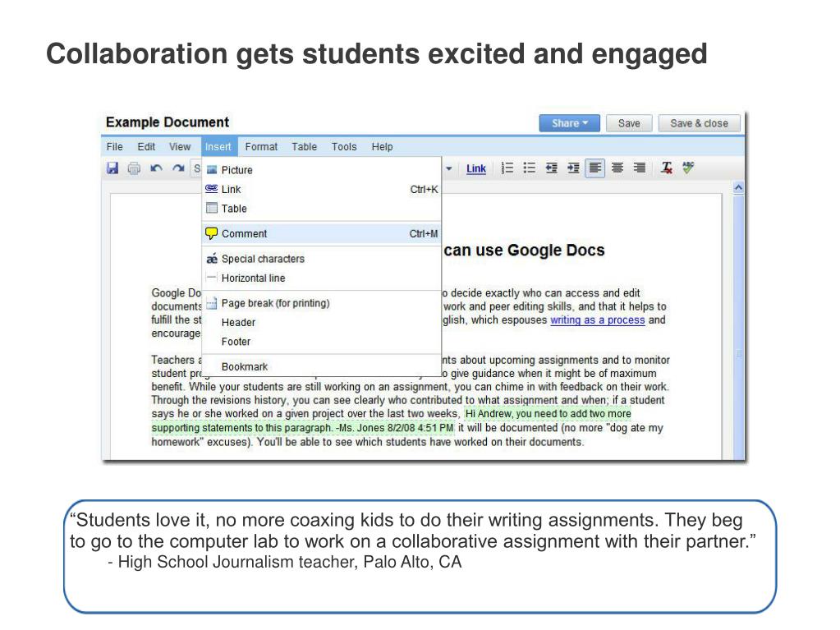Toggle center alignment button

(x=617, y=168)
